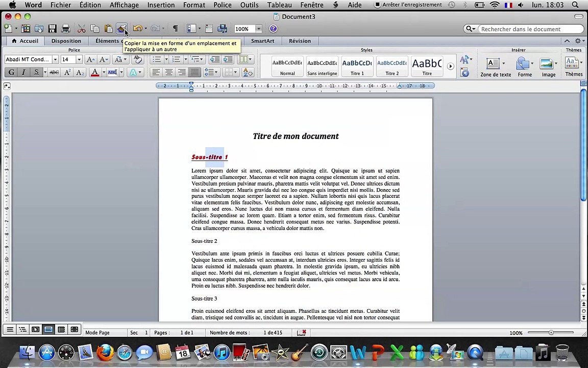The height and width of the screenshot is (368, 588).
Task: Toggle paragraph marks pilcrow display
Action: click(175, 29)
